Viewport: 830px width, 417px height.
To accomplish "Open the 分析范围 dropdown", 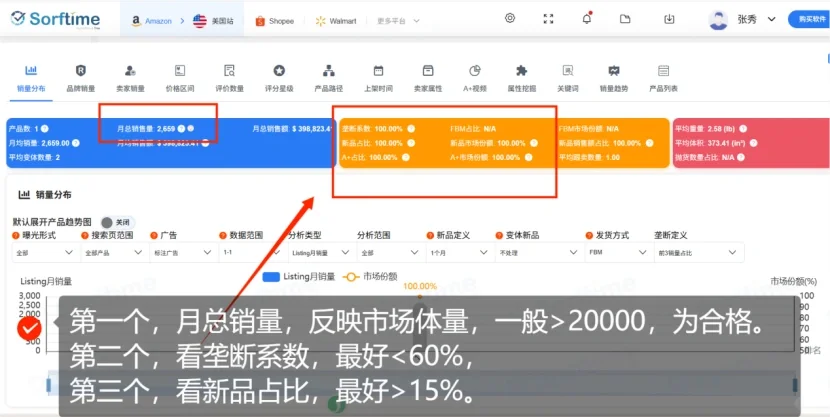I will (x=390, y=252).
